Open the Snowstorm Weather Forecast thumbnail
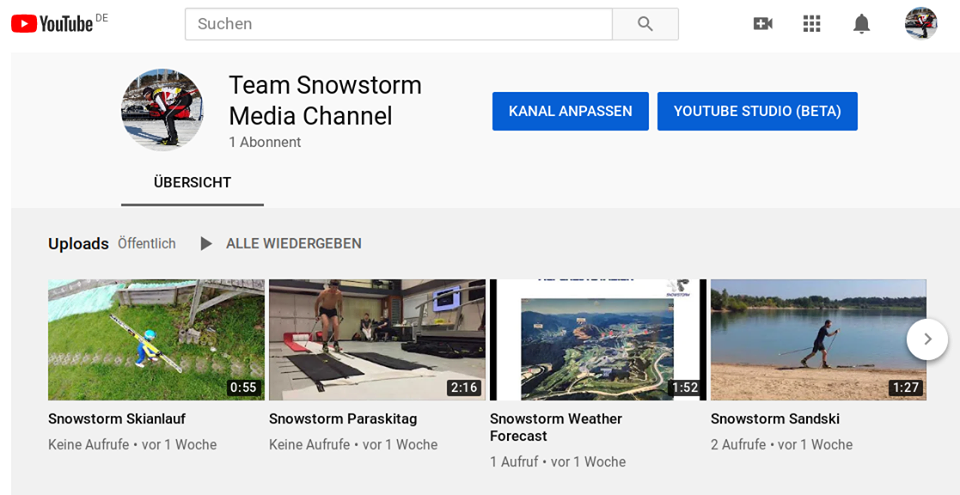 598,340
